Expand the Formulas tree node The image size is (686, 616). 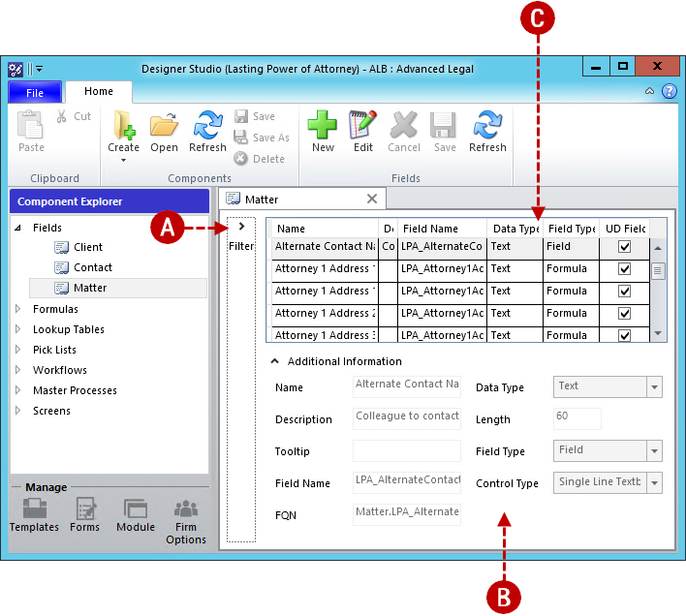coord(18,309)
